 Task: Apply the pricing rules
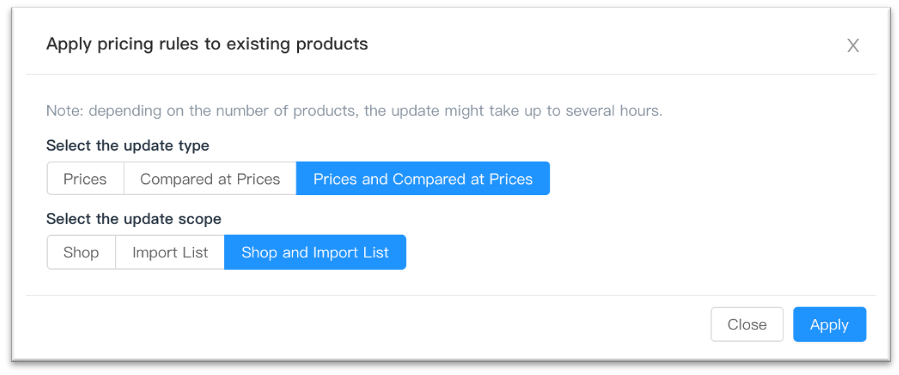click(x=830, y=325)
